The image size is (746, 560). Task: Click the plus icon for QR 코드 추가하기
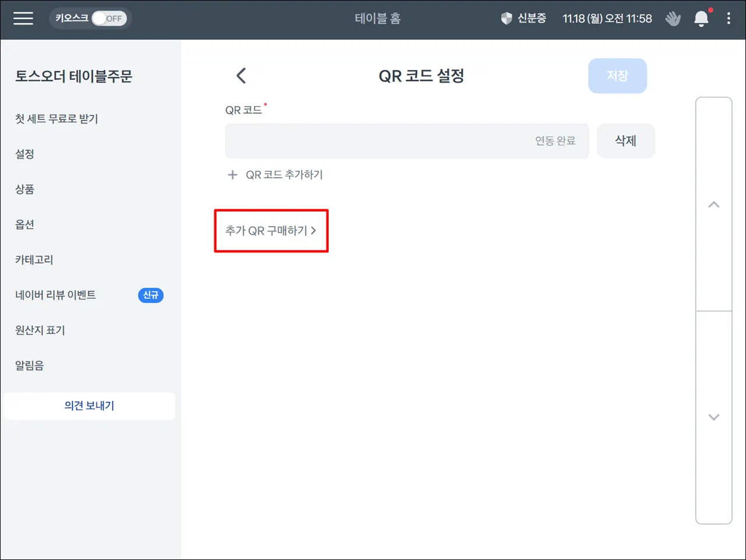click(233, 175)
